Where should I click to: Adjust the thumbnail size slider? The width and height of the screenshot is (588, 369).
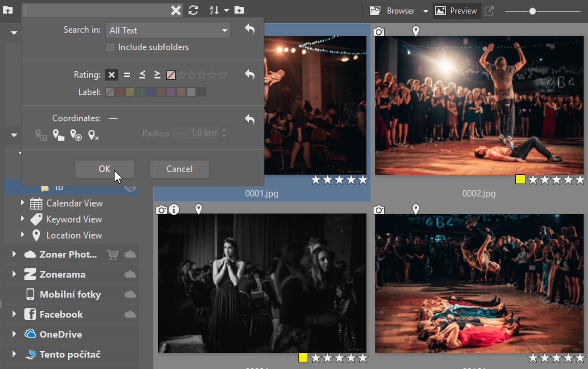(532, 11)
